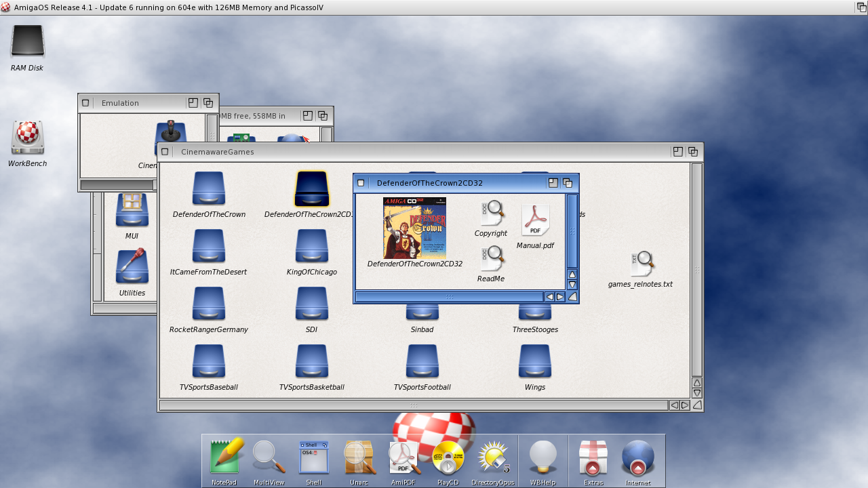Click the horizontal scrollbar of DefenderOfTheCrown2CD32 window
This screenshot has height=488, width=868.
450,297
